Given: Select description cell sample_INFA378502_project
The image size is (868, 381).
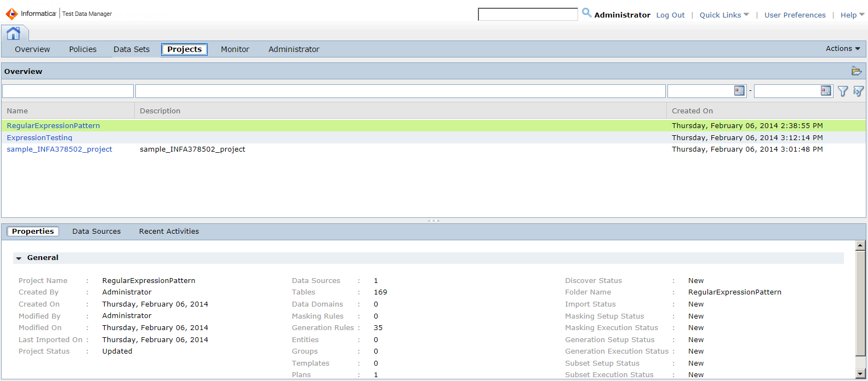Looking at the screenshot, I should pos(192,149).
